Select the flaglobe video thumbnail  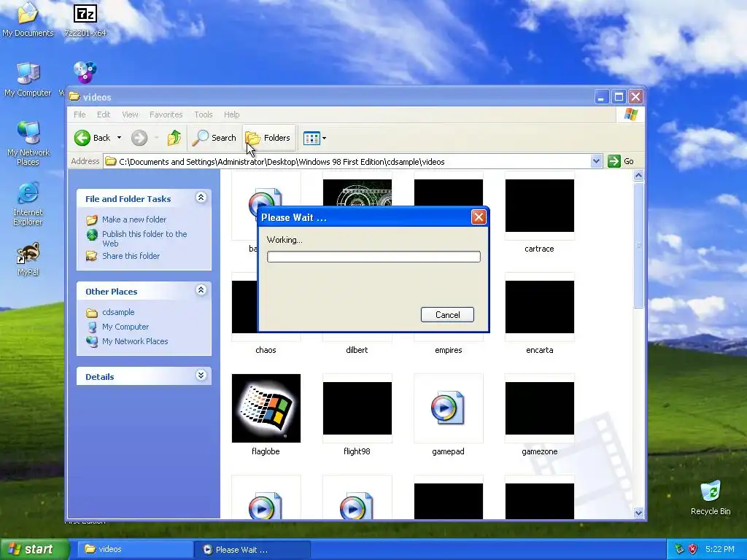266,408
